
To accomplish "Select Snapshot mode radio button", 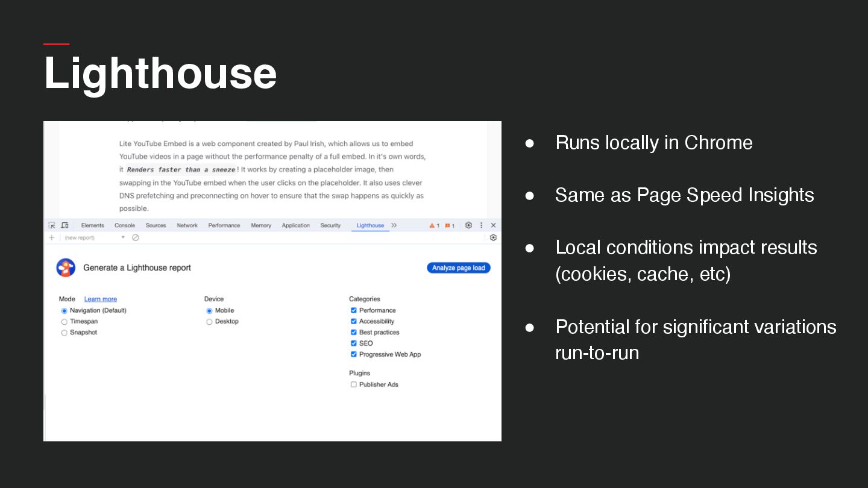I will (64, 333).
